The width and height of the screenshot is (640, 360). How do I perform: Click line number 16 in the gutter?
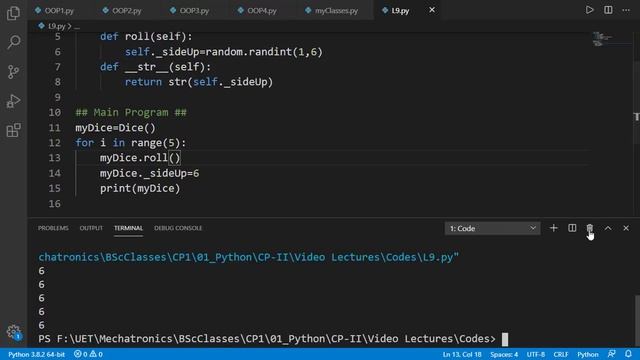[x=55, y=204]
